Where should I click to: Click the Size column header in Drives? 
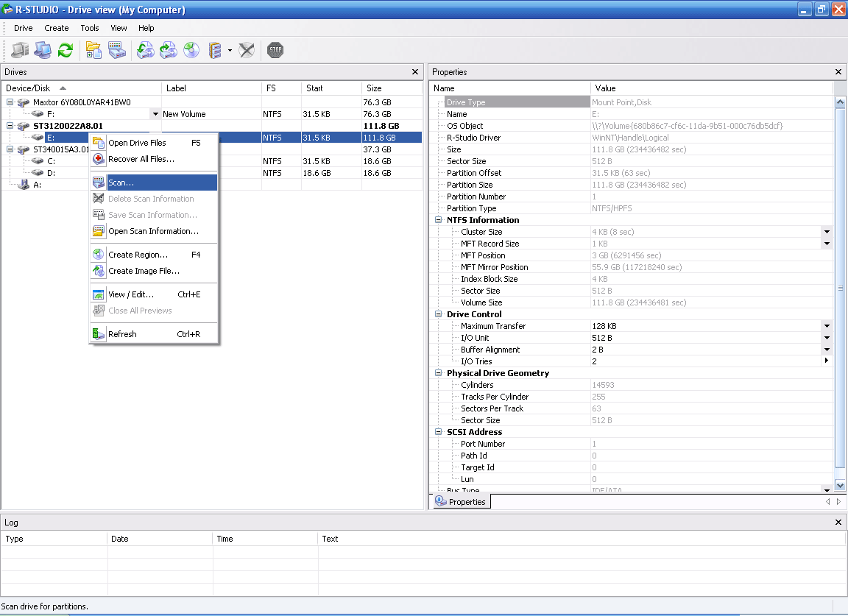[x=392, y=88]
